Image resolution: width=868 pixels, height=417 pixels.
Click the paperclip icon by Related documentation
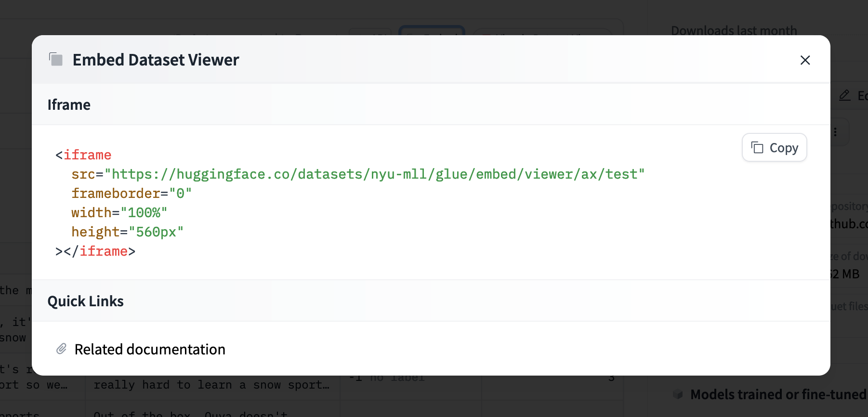[62, 349]
